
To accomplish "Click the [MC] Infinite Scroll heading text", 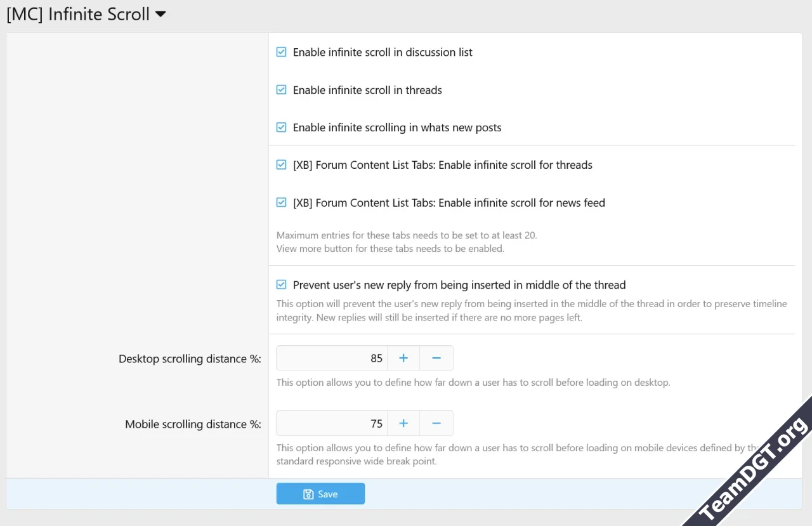I will (78, 14).
